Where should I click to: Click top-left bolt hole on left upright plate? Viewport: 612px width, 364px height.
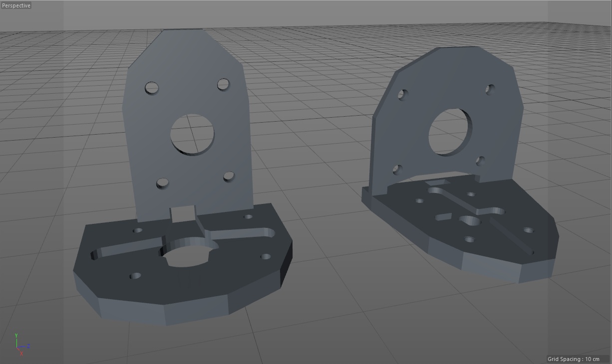point(152,88)
